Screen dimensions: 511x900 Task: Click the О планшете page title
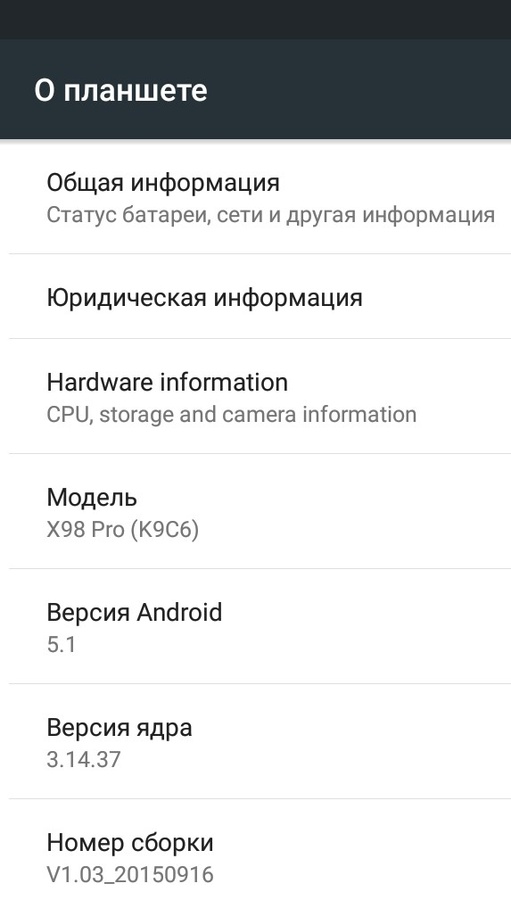(x=121, y=91)
